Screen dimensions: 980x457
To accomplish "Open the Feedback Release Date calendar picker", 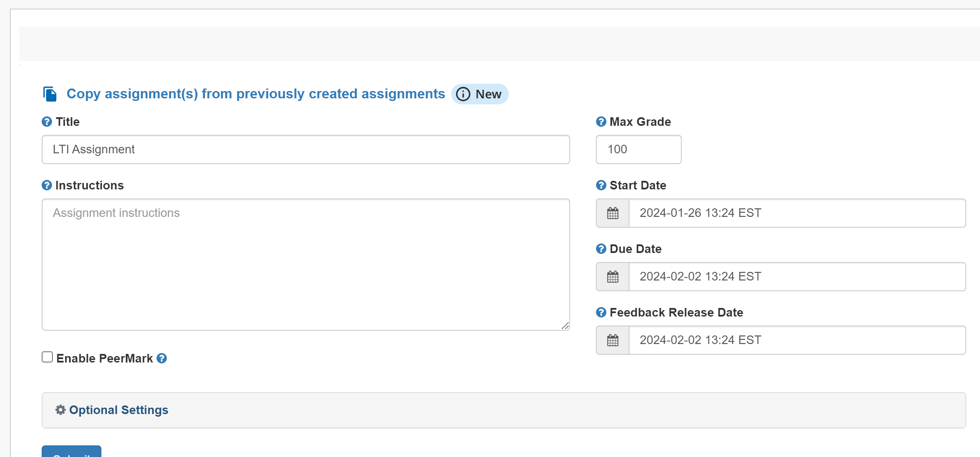I will tap(613, 340).
